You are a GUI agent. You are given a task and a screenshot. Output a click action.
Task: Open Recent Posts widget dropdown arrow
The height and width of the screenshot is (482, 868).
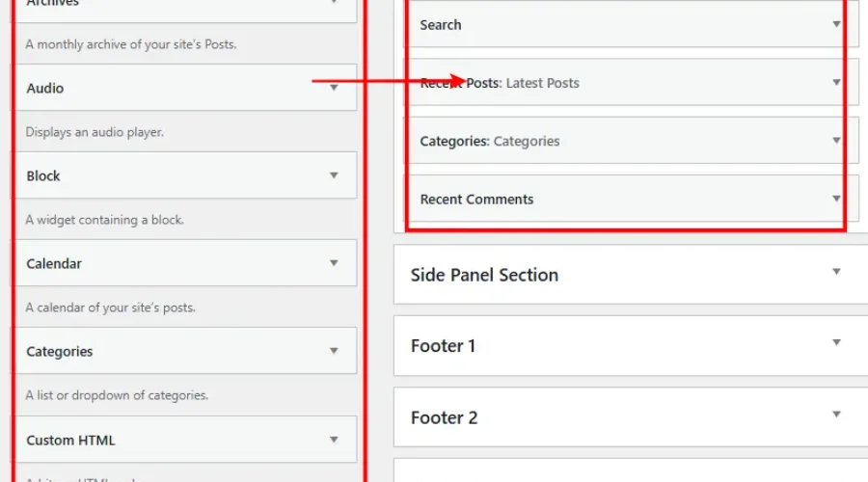pos(836,83)
